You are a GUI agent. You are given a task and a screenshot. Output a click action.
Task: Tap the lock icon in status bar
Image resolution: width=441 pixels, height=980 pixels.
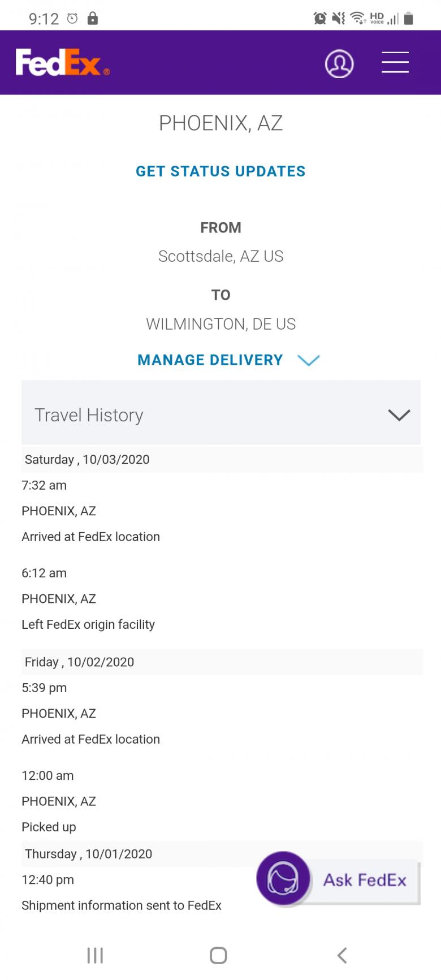93,19
